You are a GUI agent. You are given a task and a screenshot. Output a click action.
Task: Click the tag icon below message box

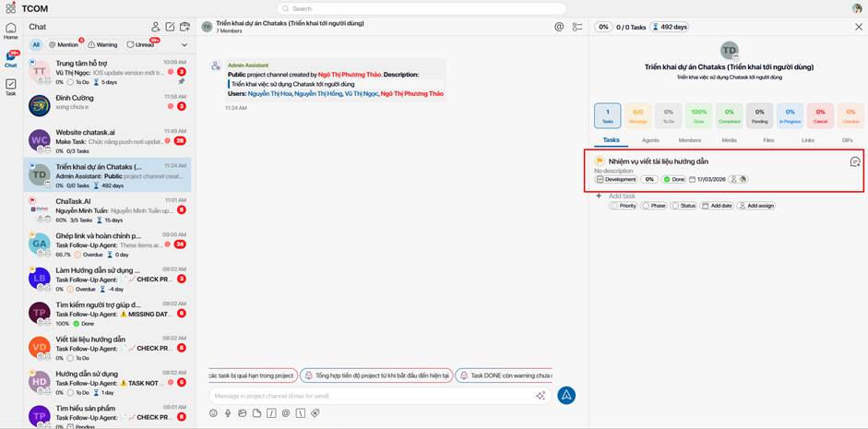coord(315,413)
